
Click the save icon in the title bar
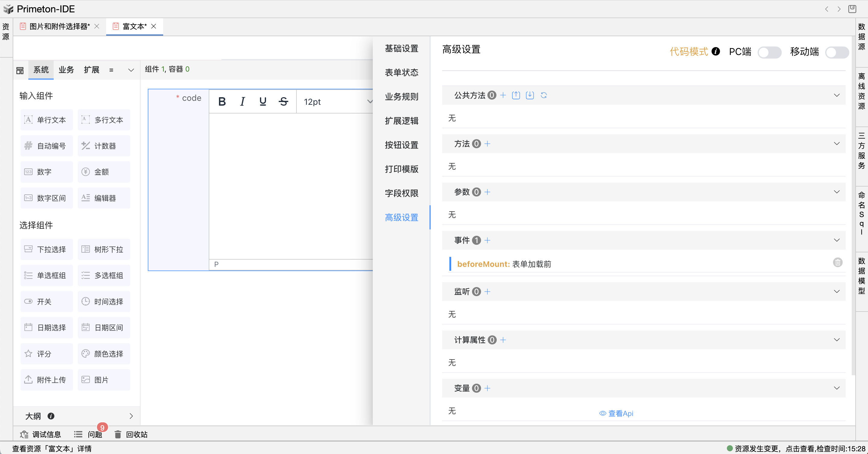pos(852,9)
